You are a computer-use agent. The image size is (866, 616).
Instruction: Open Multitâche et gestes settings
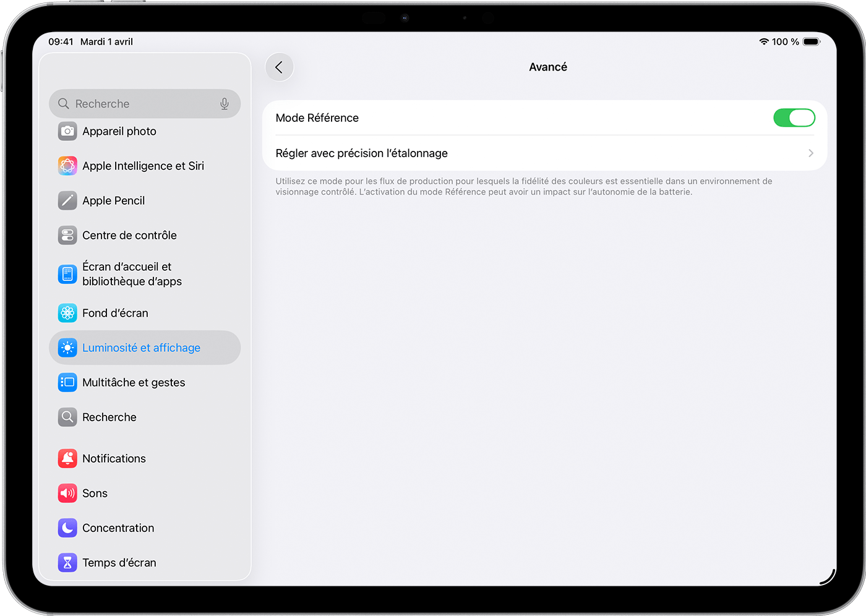[x=134, y=382]
